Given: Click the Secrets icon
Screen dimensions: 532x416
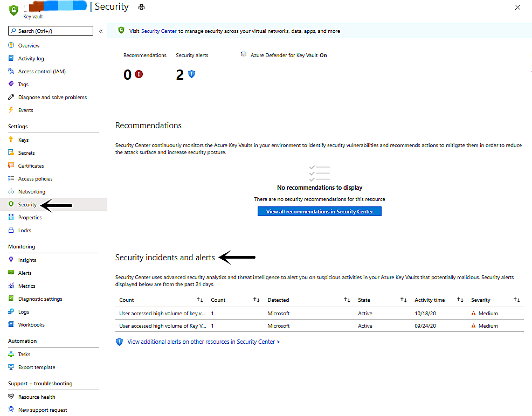Looking at the screenshot, I should pyautogui.click(x=11, y=152).
